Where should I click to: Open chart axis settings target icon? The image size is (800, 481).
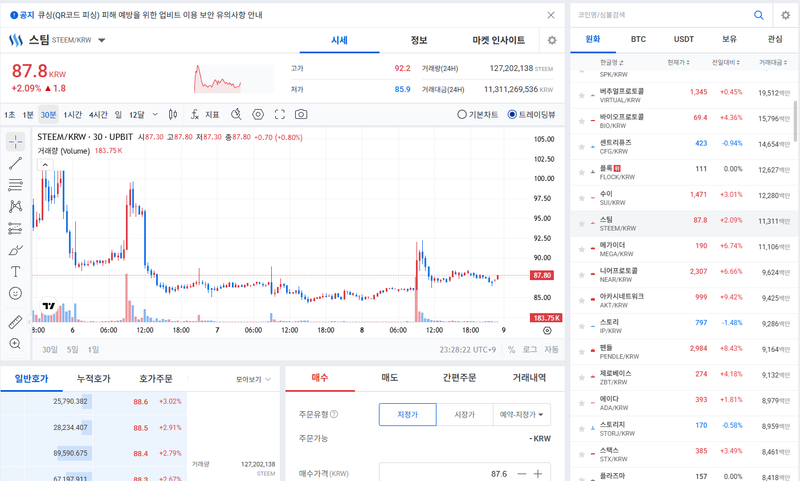[x=547, y=331]
